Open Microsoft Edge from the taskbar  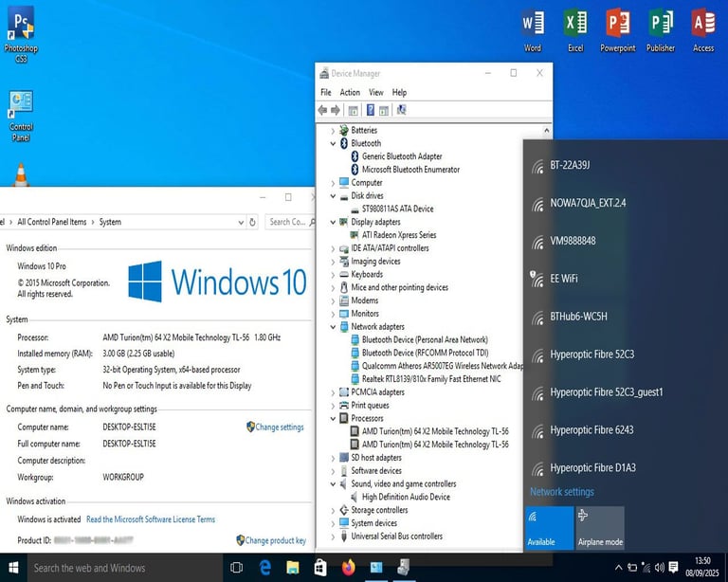pyautogui.click(x=265, y=567)
